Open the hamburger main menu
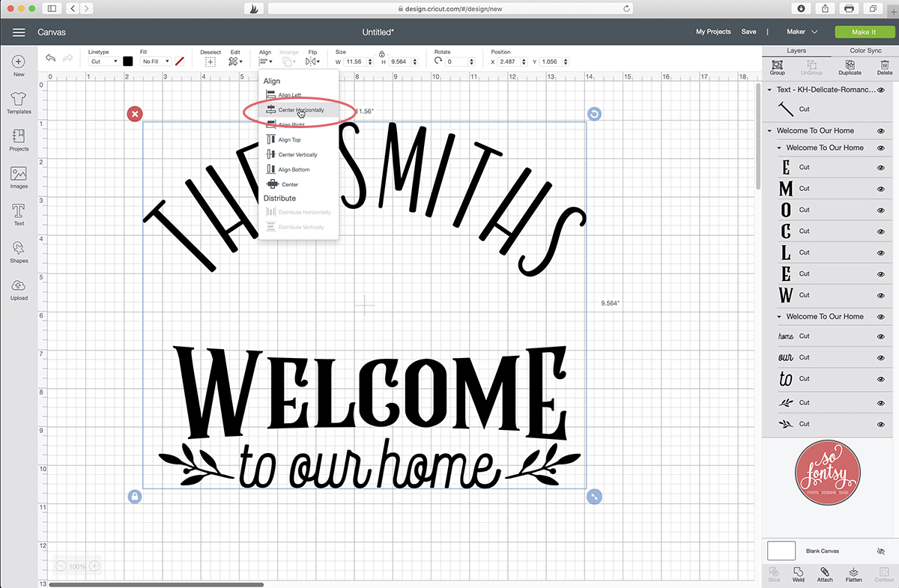 point(19,32)
